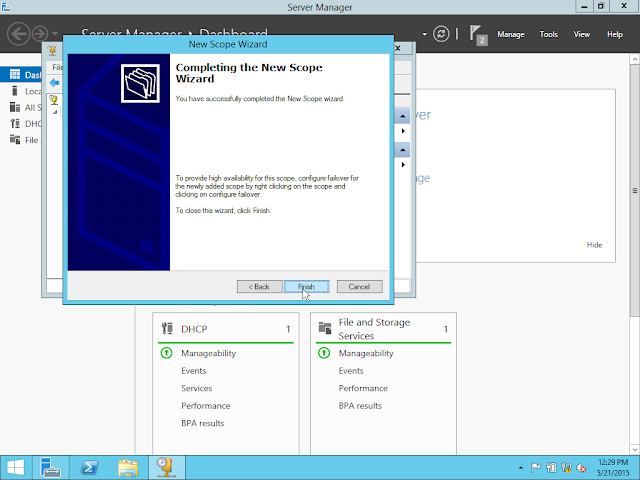640x480 pixels.
Task: Expand first More Actions right arrow
Action: (403, 131)
